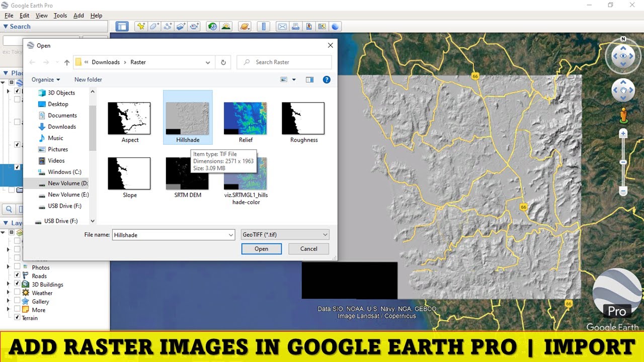
Task: Expand the Gallery layer tree
Action: 8,301
